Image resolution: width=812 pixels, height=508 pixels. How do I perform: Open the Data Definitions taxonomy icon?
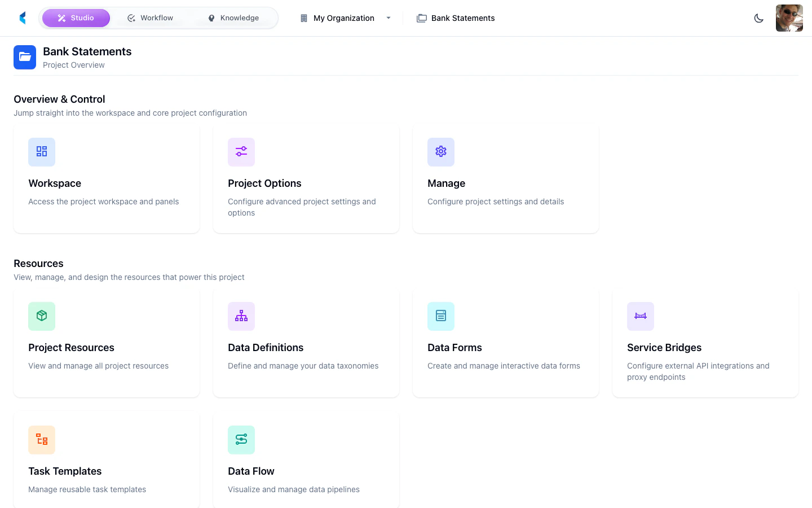coord(241,316)
